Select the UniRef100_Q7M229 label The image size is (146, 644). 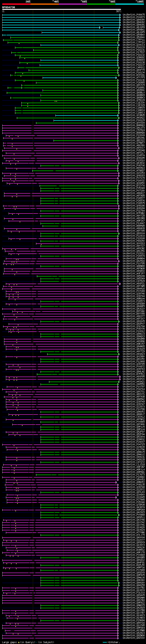[134, 100]
